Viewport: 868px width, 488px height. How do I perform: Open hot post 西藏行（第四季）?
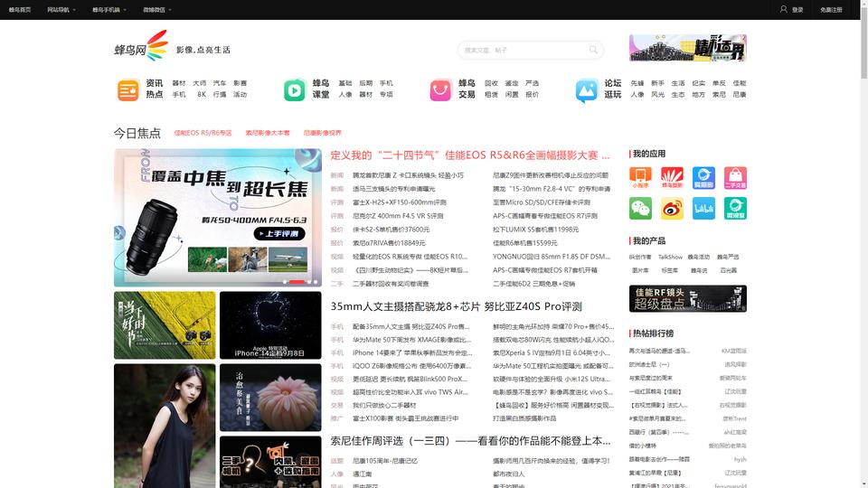(x=659, y=432)
